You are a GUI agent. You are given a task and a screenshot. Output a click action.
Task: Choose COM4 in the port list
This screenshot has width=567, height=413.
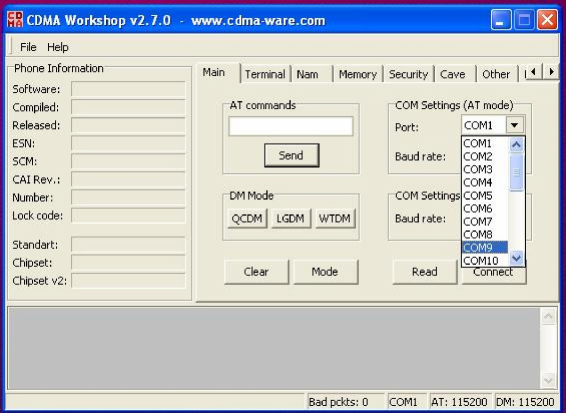(x=485, y=183)
